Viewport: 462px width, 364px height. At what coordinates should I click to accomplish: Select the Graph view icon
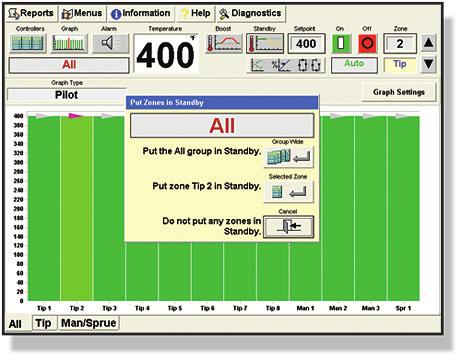(69, 43)
